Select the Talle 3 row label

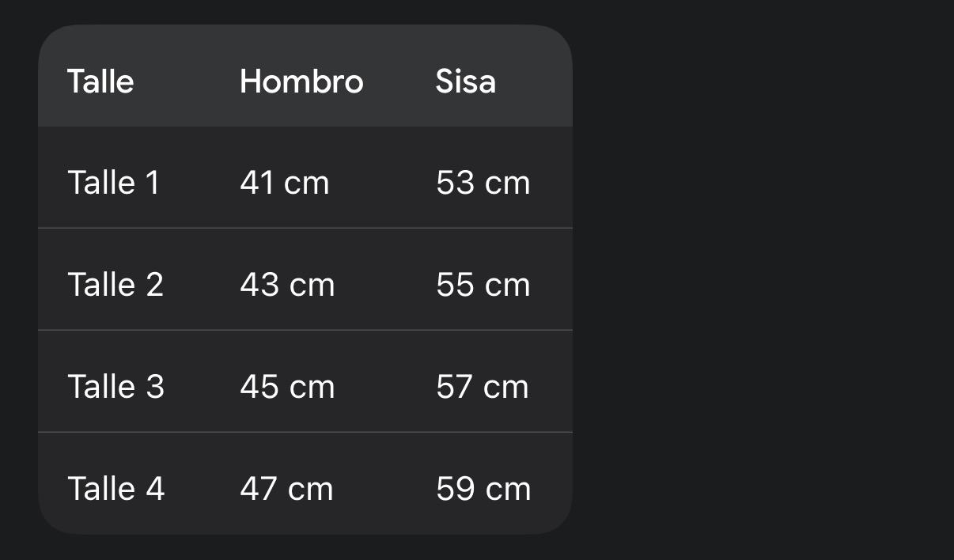[x=115, y=387]
